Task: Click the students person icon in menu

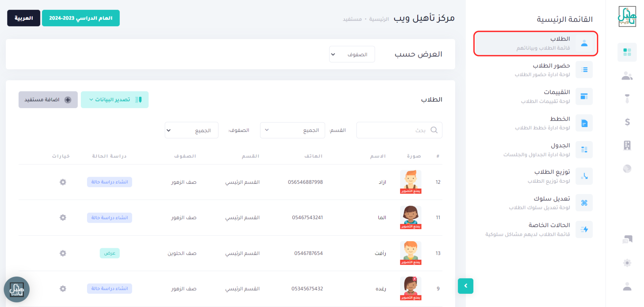Action: coord(584,43)
